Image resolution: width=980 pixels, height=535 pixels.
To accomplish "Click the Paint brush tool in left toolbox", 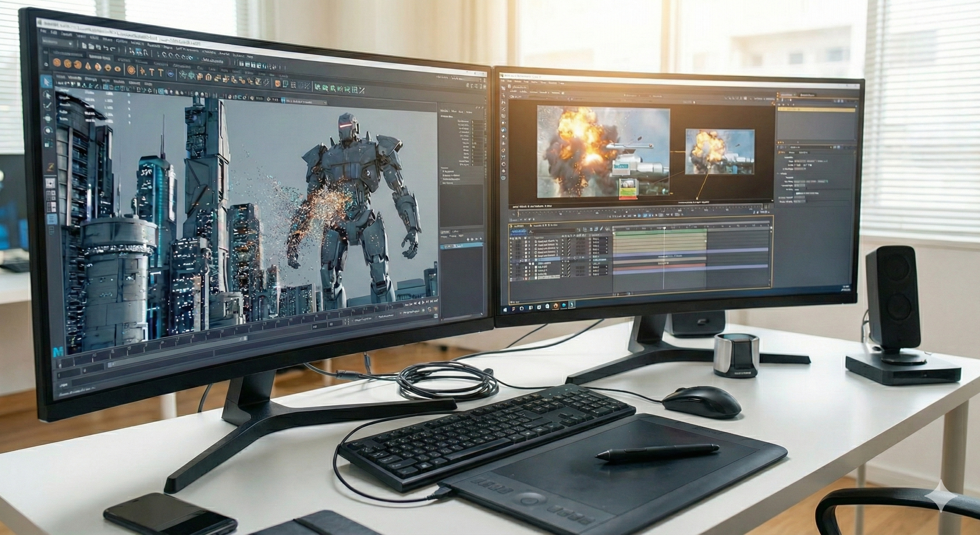I will [x=48, y=107].
